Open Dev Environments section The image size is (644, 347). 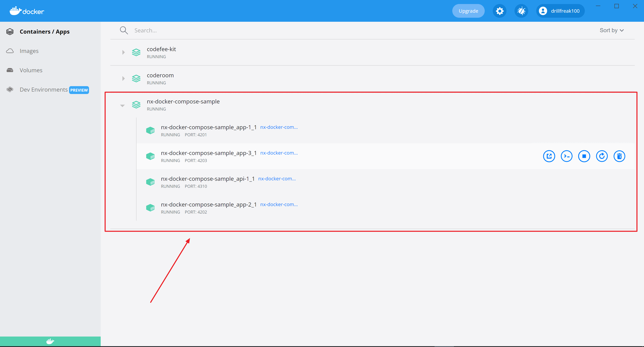pyautogui.click(x=43, y=89)
